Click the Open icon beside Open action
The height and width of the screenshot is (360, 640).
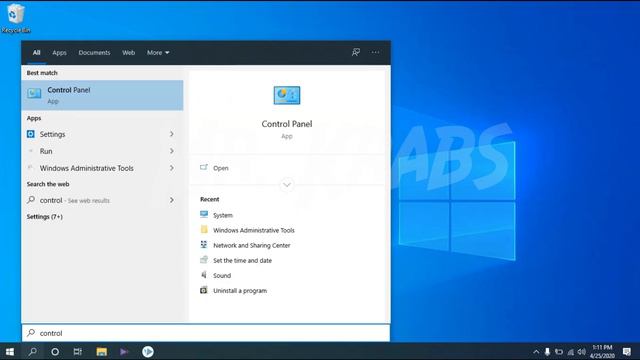(204, 167)
